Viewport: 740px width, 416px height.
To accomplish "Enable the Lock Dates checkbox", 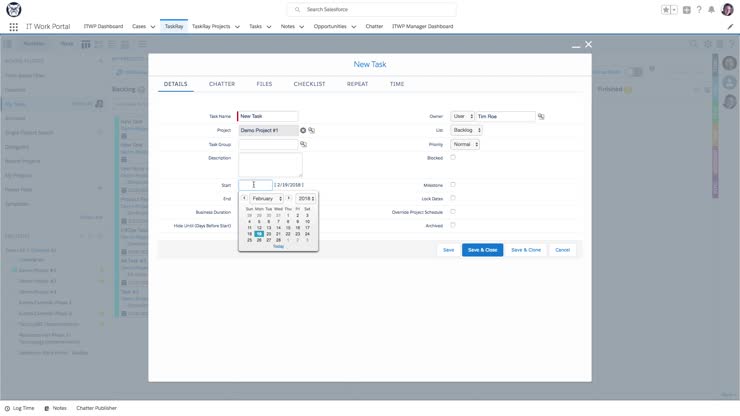I will [x=453, y=198].
